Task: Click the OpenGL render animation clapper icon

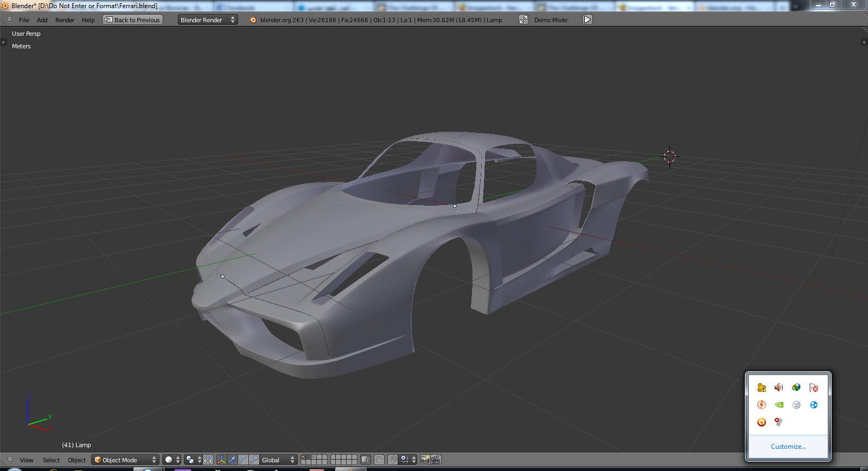Action: pos(435,460)
